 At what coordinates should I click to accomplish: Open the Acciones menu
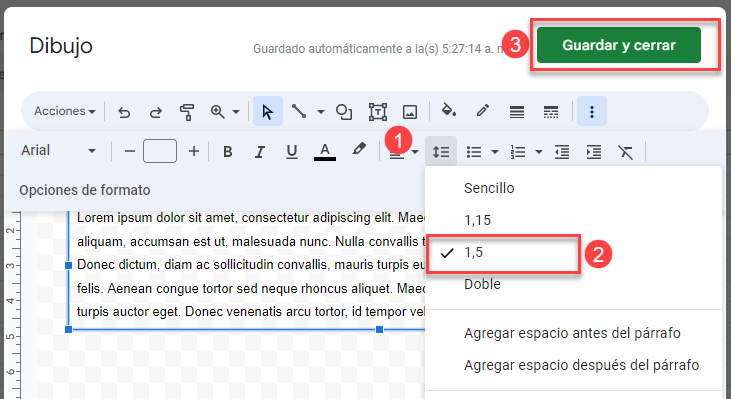(x=65, y=111)
